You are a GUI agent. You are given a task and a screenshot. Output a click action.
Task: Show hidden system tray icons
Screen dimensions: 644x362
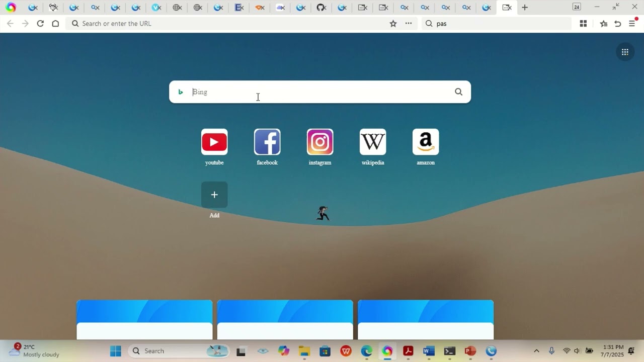point(536,351)
